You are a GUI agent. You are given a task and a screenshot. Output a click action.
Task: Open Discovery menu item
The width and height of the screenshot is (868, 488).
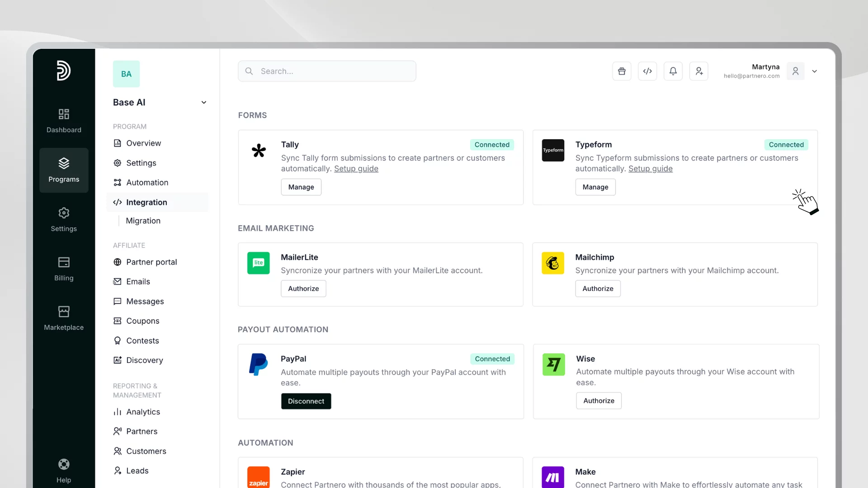pyautogui.click(x=157, y=360)
